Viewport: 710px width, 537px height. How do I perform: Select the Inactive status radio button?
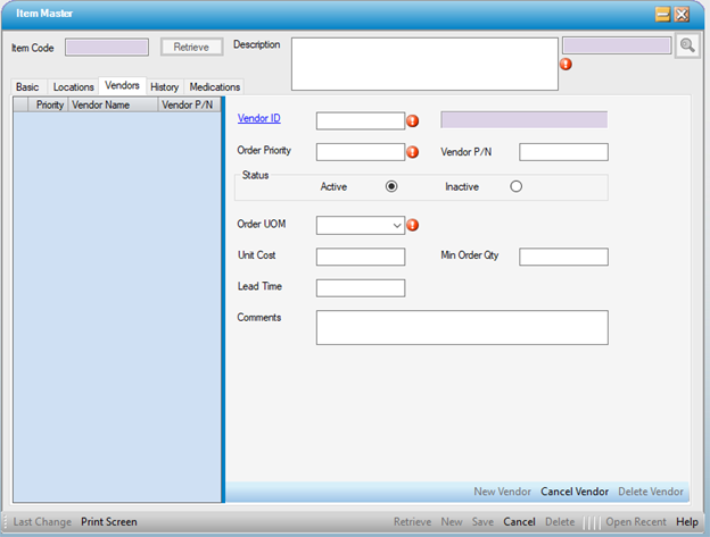click(516, 186)
